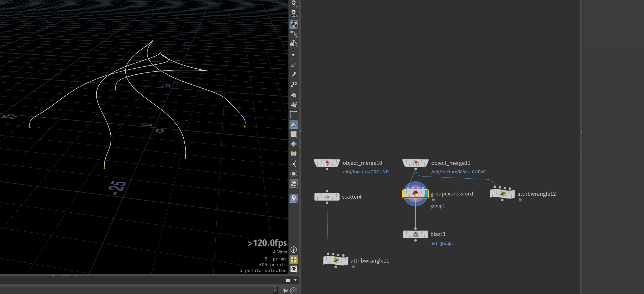Toggle the map-pin location marker icon
644x294 pixels.
pyautogui.click(x=294, y=198)
